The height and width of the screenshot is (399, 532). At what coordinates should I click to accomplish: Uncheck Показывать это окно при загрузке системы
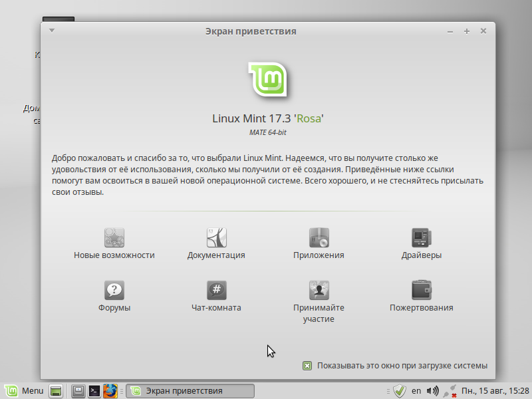click(x=307, y=365)
